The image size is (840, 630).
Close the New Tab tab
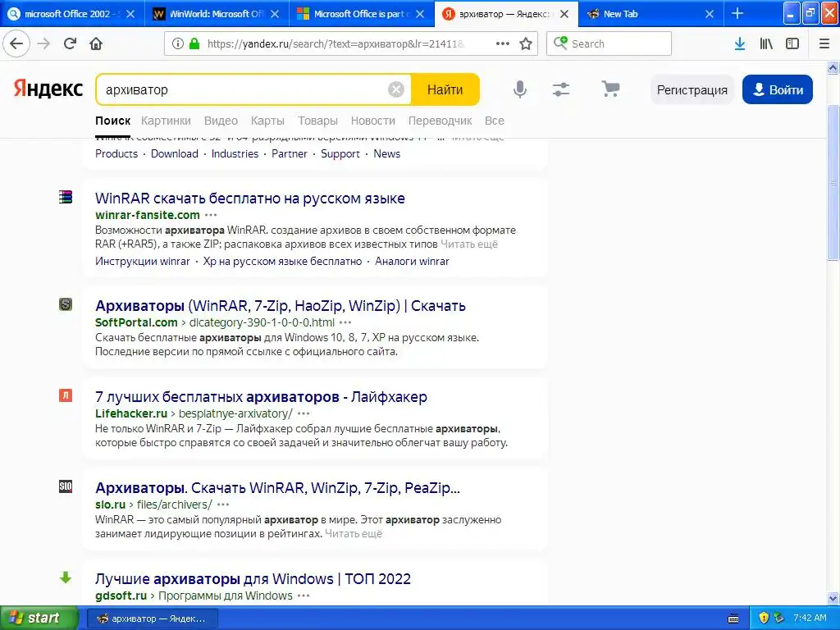(x=710, y=14)
